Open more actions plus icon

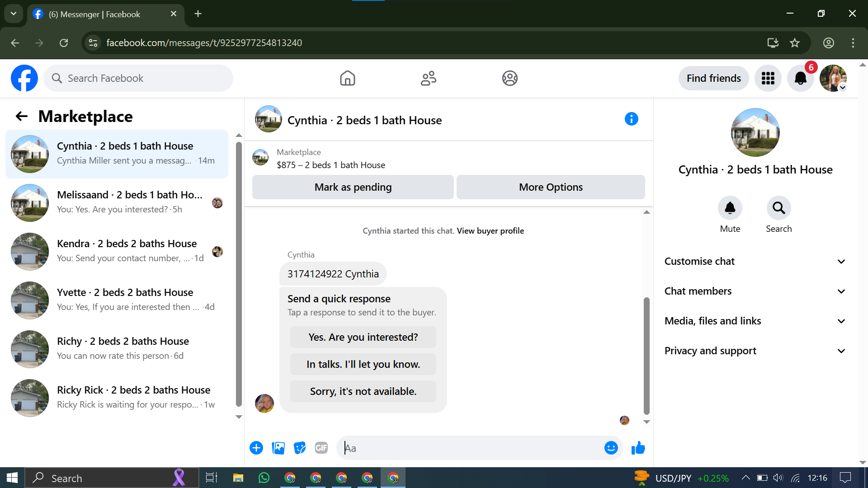pos(256,448)
